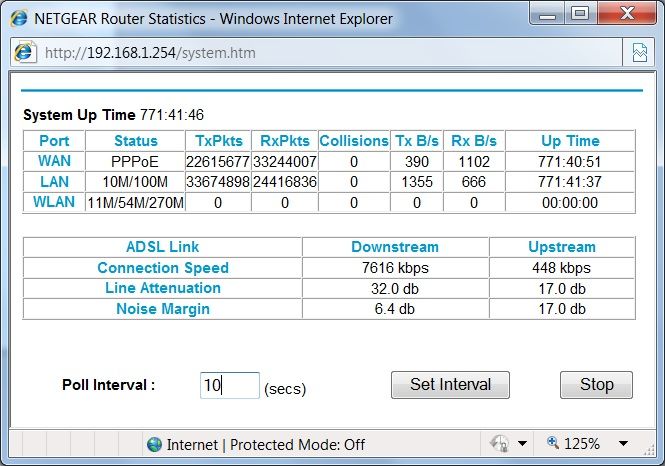Click the System Up Time value 771:41:46
Viewport: 665px width, 466px height.
[x=172, y=115]
